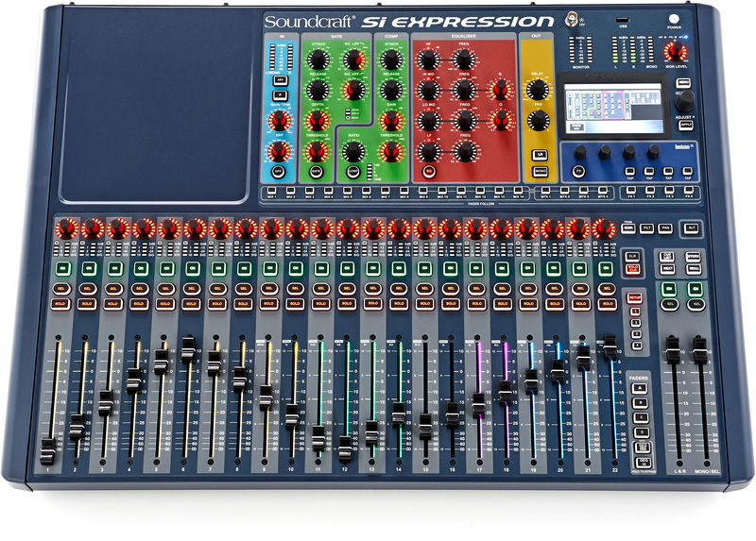Click channel 22 rotary encoder

(603, 228)
